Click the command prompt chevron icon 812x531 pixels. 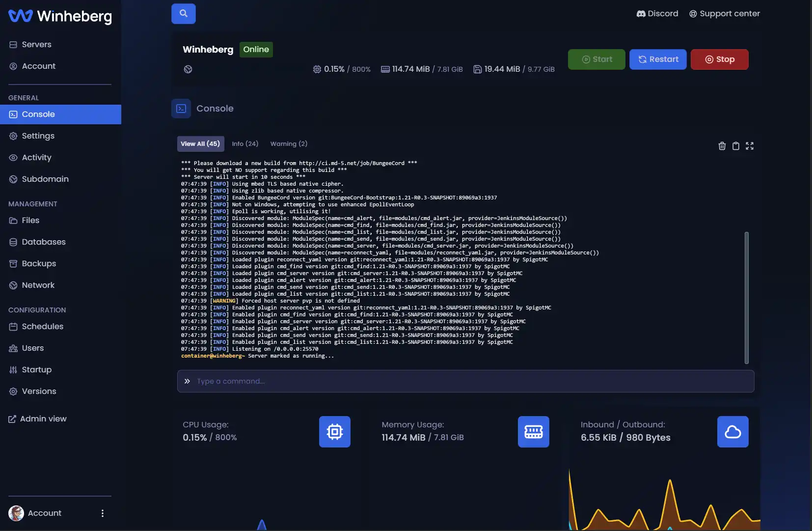point(187,381)
